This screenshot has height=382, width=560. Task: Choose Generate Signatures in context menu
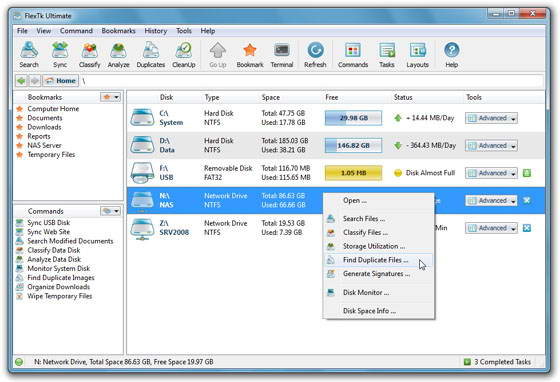click(379, 274)
